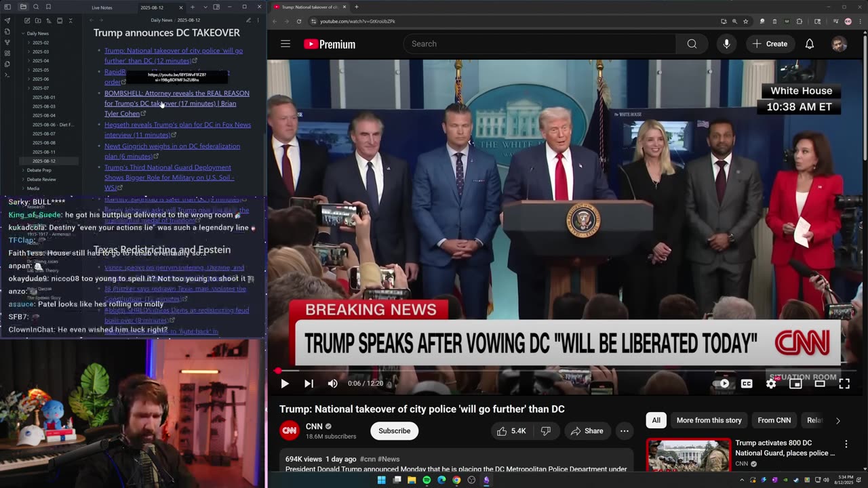This screenshot has width=868, height=488.
Task: Open more actions for the CNN video
Action: point(625,431)
